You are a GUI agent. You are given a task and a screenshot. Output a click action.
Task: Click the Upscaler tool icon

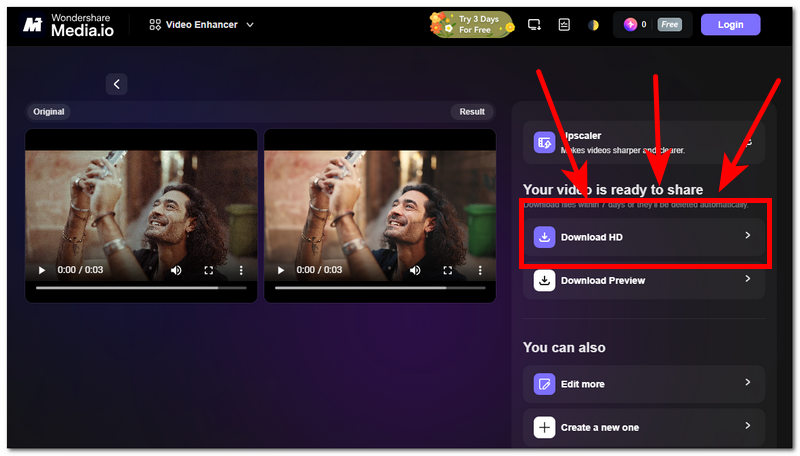coord(544,142)
